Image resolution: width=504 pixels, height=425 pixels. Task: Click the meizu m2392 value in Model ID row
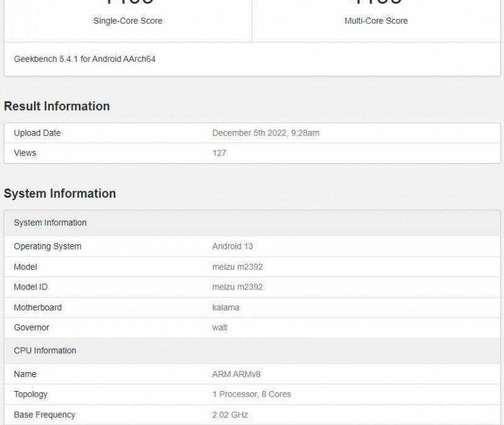238,287
